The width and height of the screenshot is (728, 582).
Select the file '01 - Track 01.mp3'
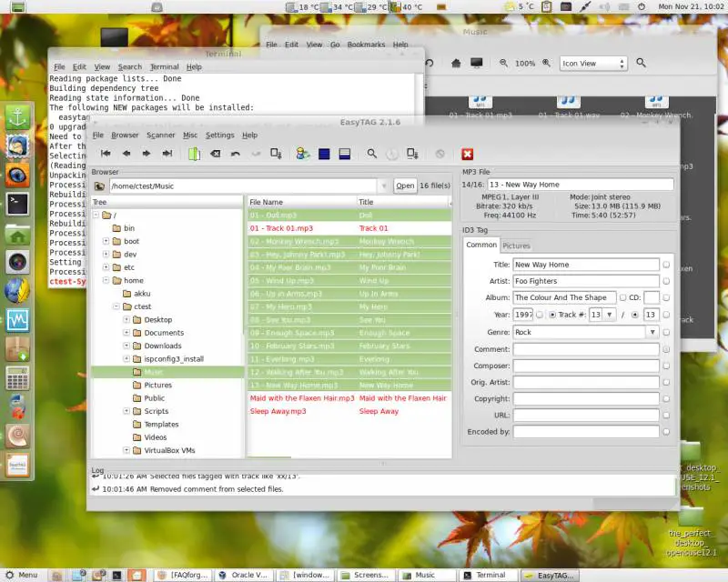pos(349,228)
